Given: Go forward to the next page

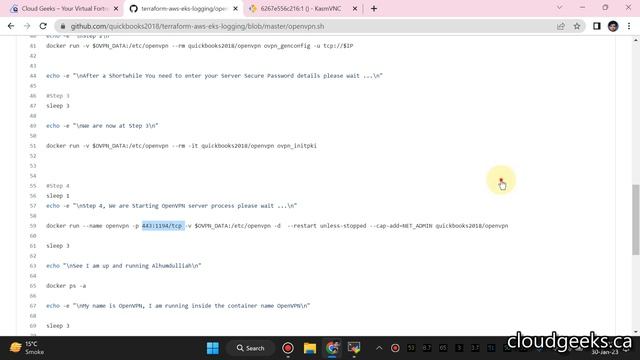Looking at the screenshot, I should (x=27, y=26).
